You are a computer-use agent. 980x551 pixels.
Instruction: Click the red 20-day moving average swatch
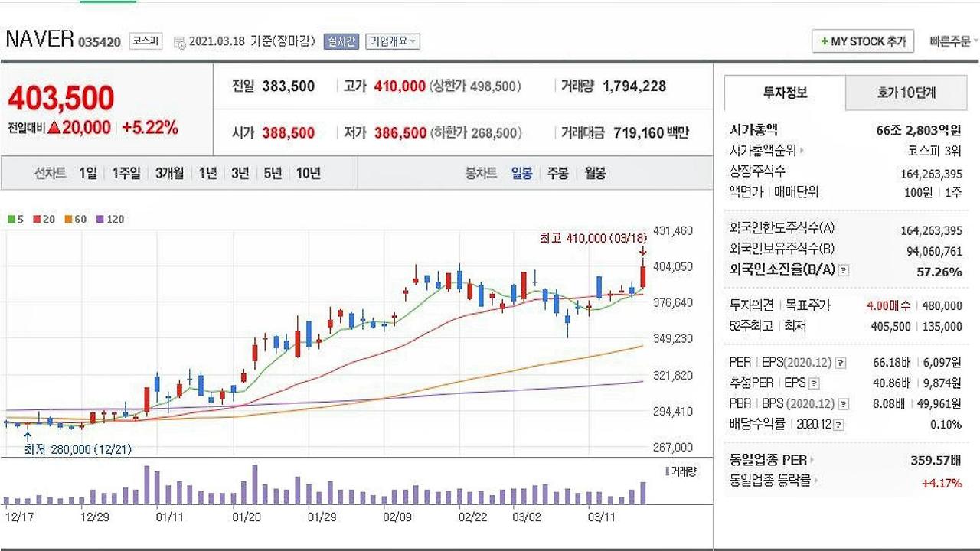click(36, 219)
